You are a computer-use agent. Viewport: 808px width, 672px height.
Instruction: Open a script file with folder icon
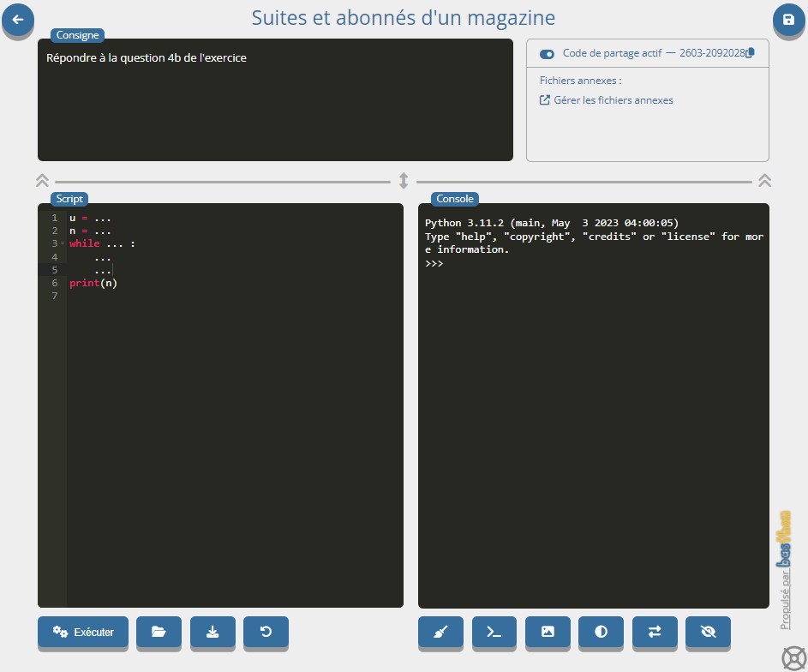point(159,632)
